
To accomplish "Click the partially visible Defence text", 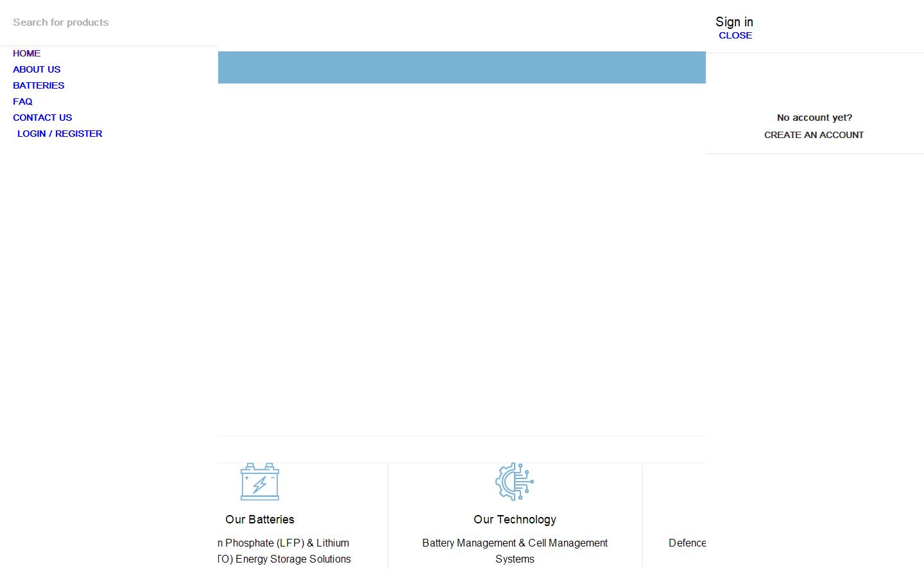I will coord(687,543).
